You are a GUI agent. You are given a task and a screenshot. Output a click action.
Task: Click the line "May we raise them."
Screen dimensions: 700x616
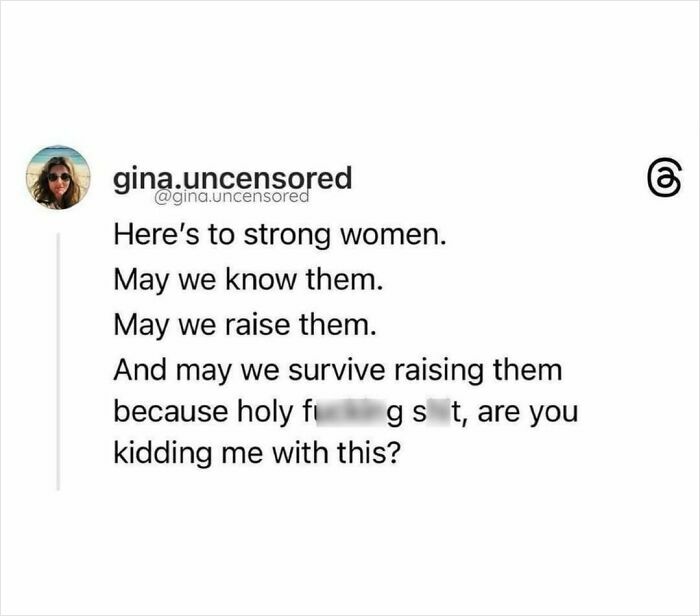coord(245,325)
